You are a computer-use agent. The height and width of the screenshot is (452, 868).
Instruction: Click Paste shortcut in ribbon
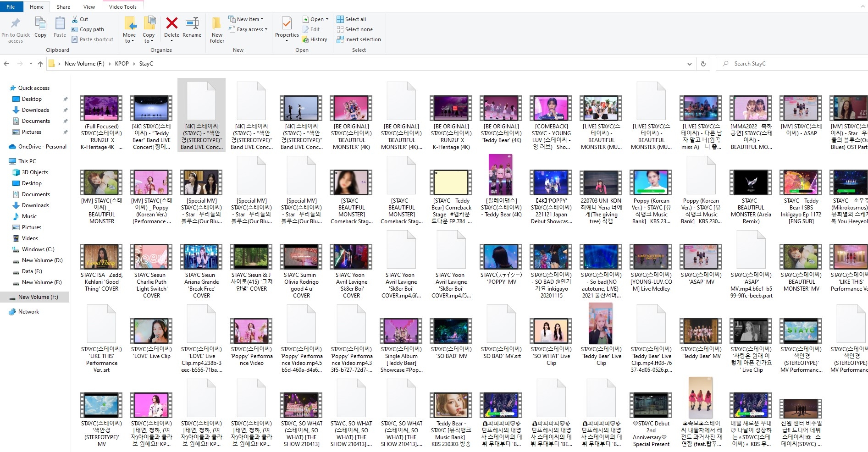click(x=92, y=39)
